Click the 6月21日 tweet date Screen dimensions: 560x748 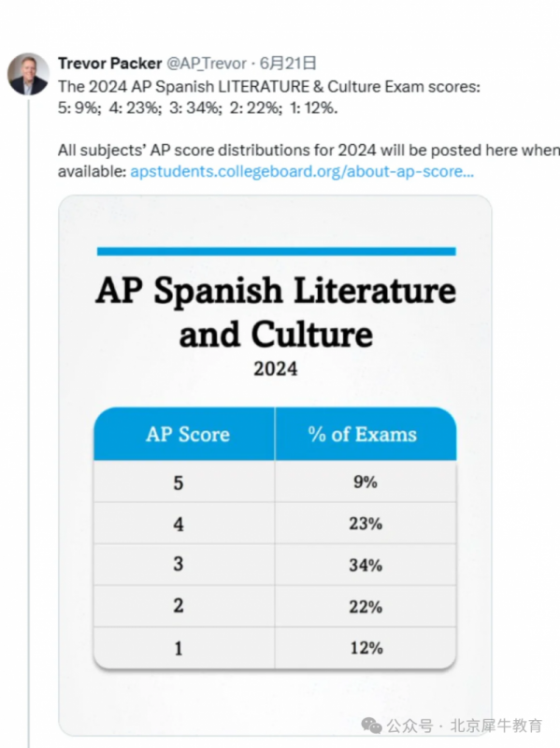point(288,63)
